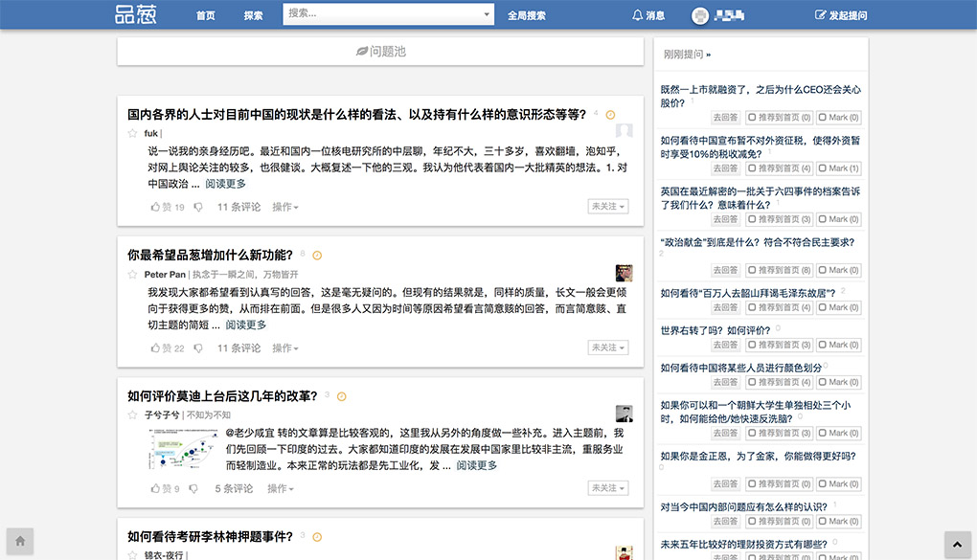Open 全局搜索 in the top navigation
This screenshot has width=977, height=560.
[x=526, y=15]
